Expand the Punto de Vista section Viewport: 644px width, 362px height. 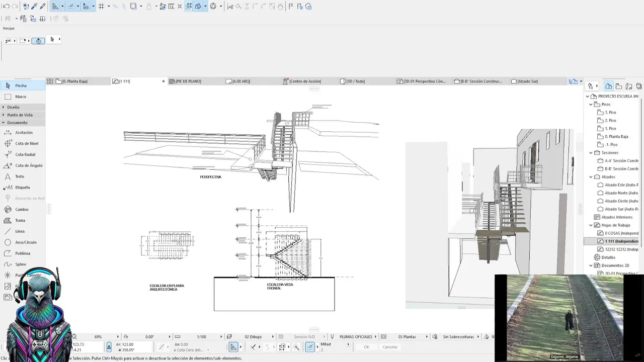pyautogui.click(x=23, y=115)
